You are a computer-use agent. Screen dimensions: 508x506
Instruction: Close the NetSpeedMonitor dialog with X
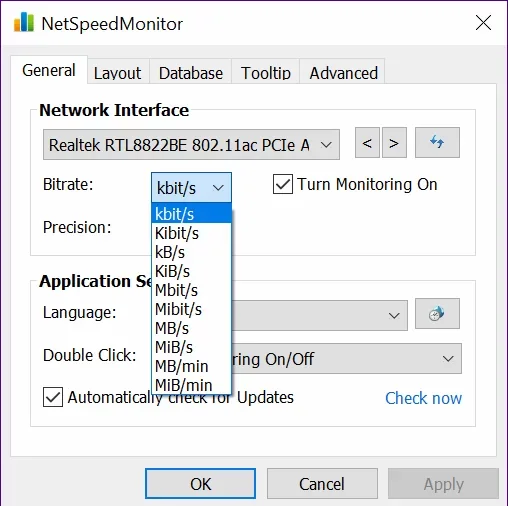coord(483,23)
